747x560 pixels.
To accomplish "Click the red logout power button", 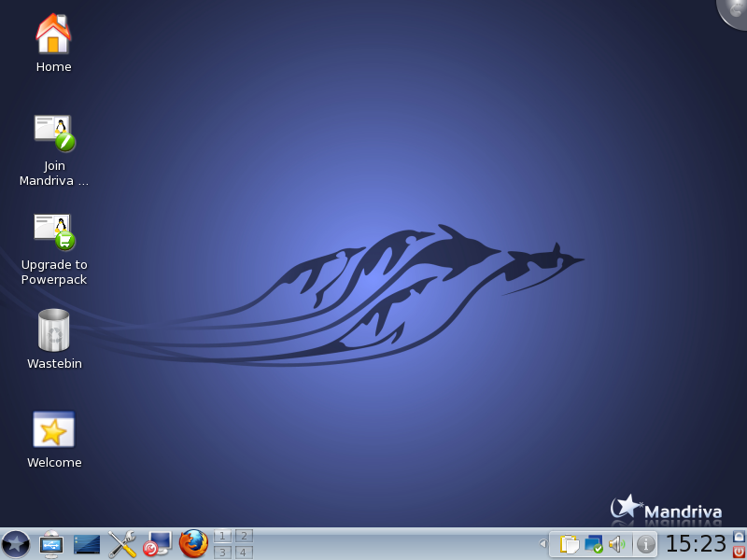I will (x=739, y=552).
